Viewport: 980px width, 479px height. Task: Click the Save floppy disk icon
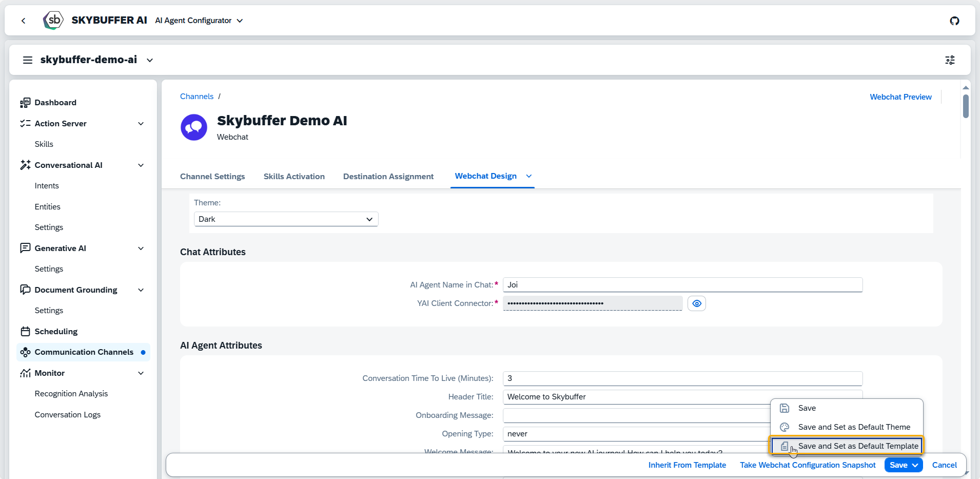pyautogui.click(x=785, y=408)
